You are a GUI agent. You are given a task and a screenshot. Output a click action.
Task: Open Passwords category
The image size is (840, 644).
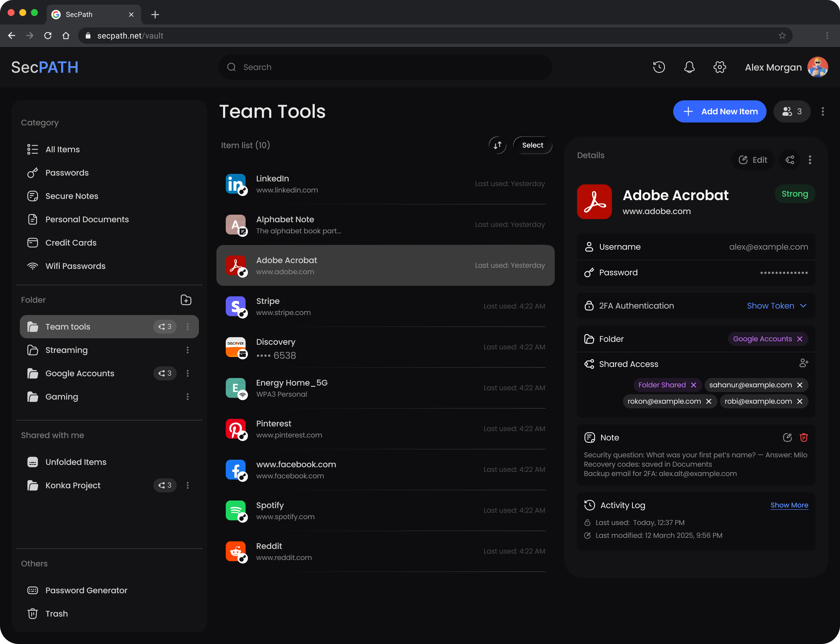click(x=109, y=173)
